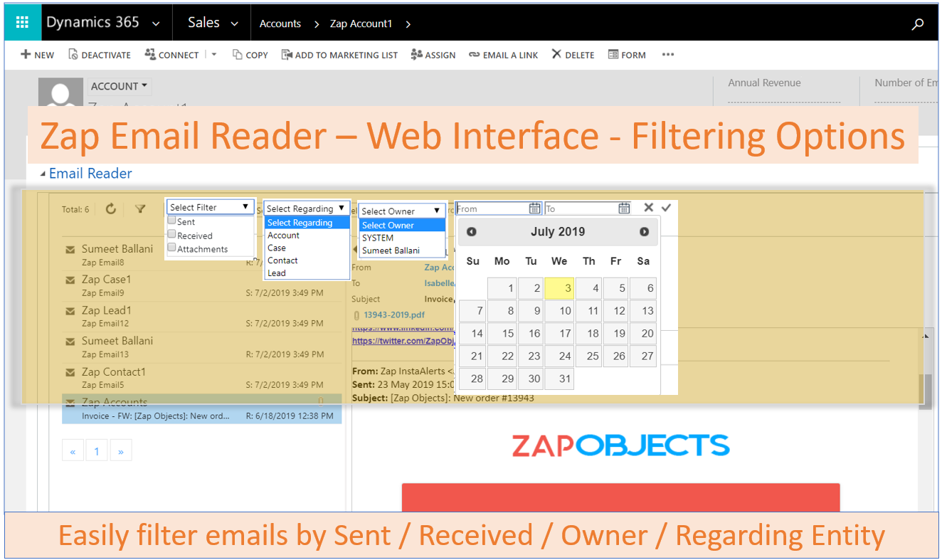
Task: Open the Select Regarding dropdown
Action: [306, 208]
